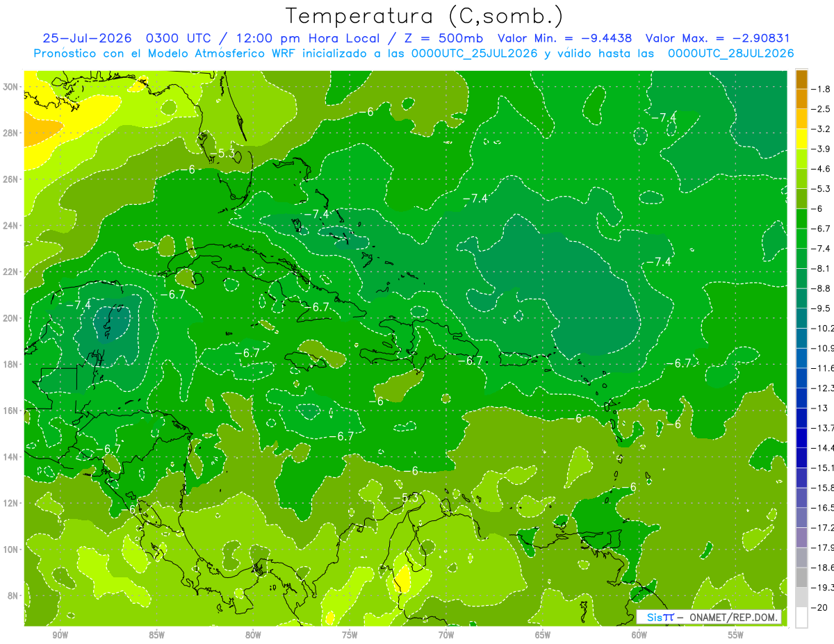Pick the white swatch below -20
The height and width of the screenshot is (644, 834).
[801, 617]
